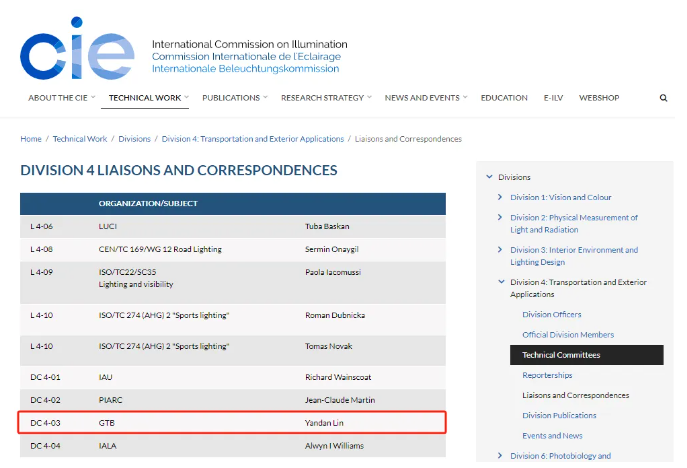Open Reporterships sidebar link
The width and height of the screenshot is (687, 468).
click(547, 375)
